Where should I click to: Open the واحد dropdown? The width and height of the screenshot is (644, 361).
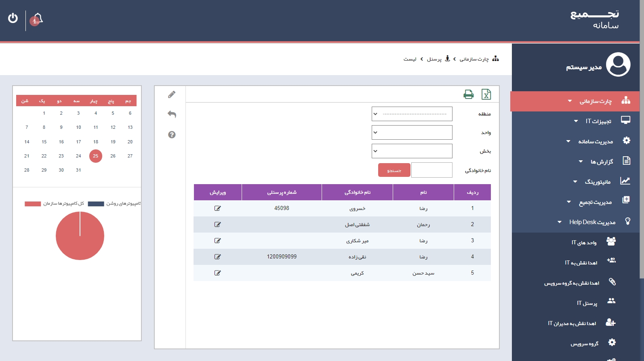(412, 132)
